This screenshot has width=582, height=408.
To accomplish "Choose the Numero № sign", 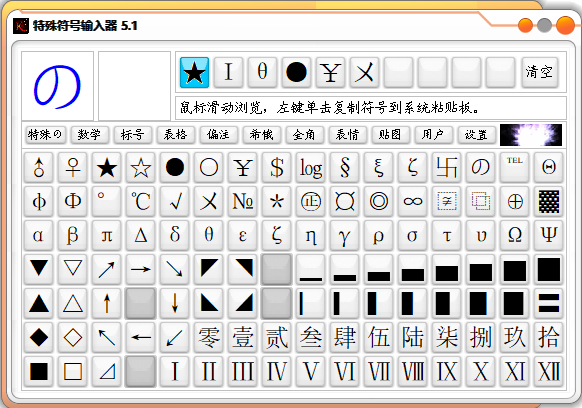I will pos(243,202).
